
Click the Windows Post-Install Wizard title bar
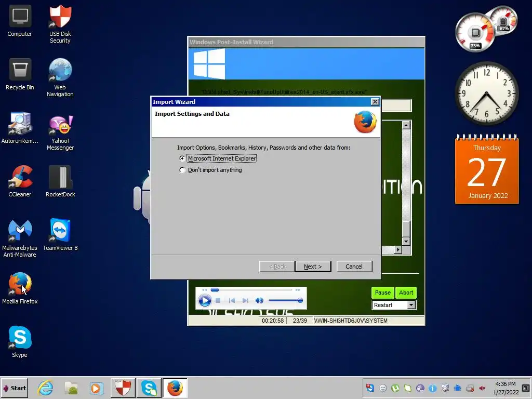tap(306, 42)
